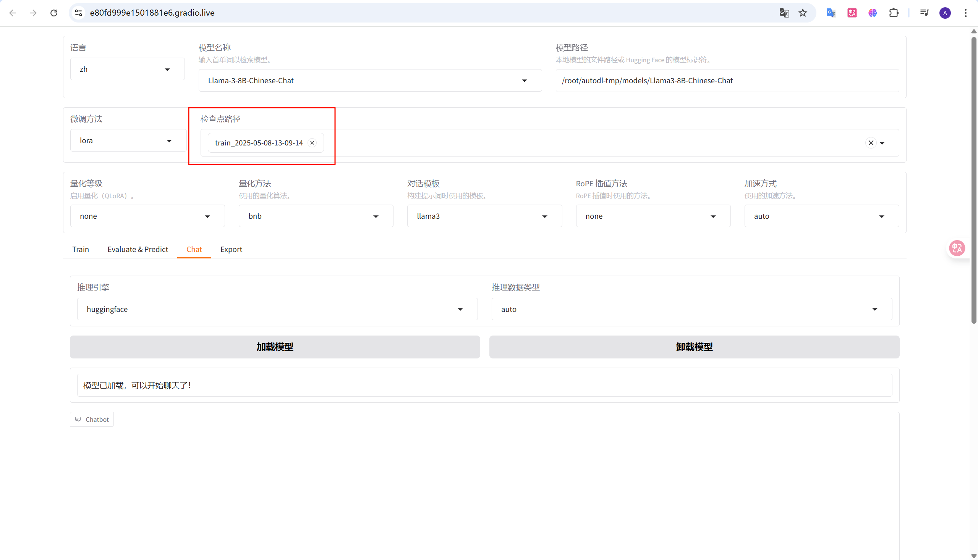
Task: Open the Chrome three-dot menu
Action: pyautogui.click(x=966, y=13)
